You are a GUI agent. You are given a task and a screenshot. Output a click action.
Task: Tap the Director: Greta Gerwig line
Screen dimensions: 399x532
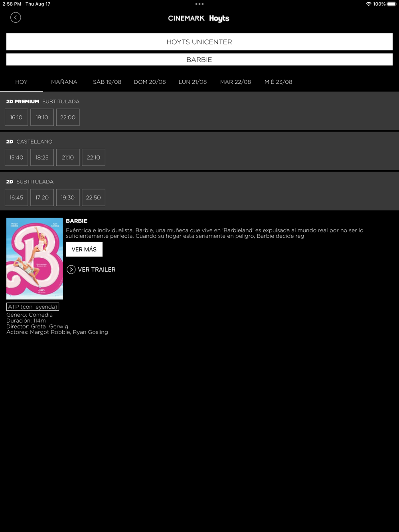click(x=38, y=326)
